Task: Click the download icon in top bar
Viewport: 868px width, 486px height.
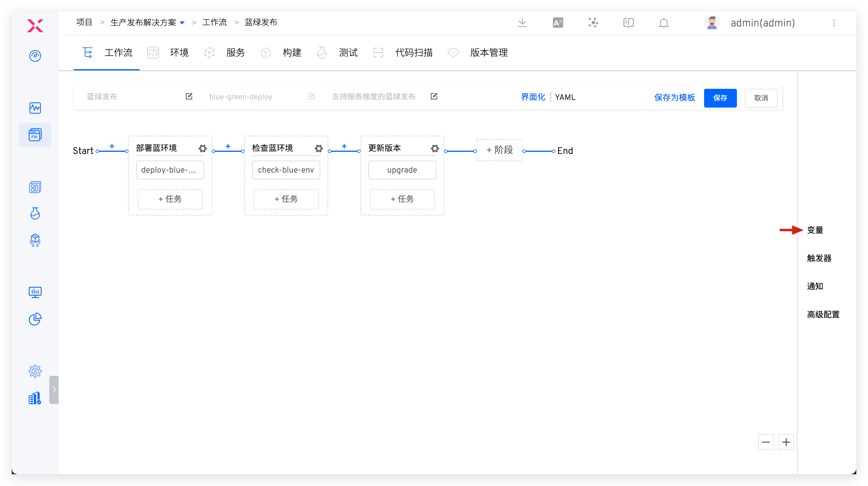Action: 522,23
